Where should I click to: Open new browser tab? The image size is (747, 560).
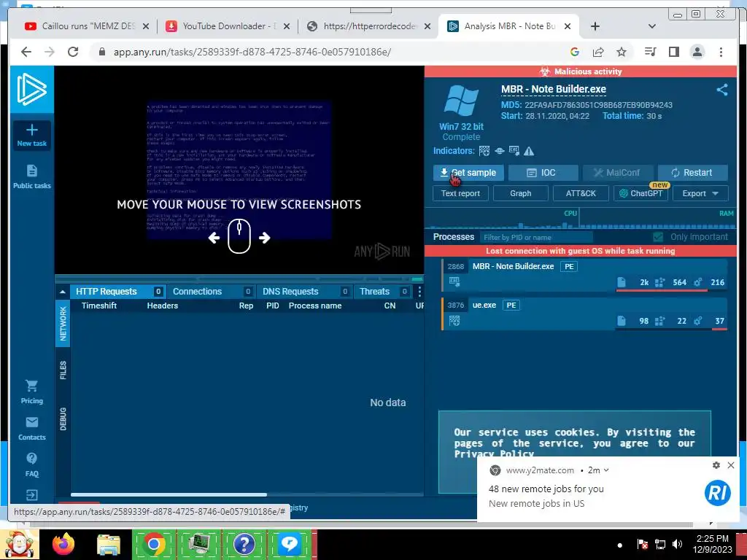click(595, 26)
